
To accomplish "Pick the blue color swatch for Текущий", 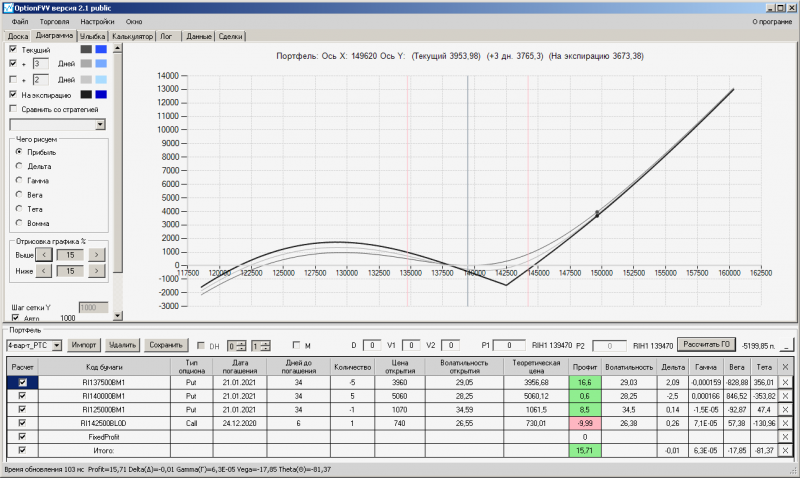I will tap(101, 49).
